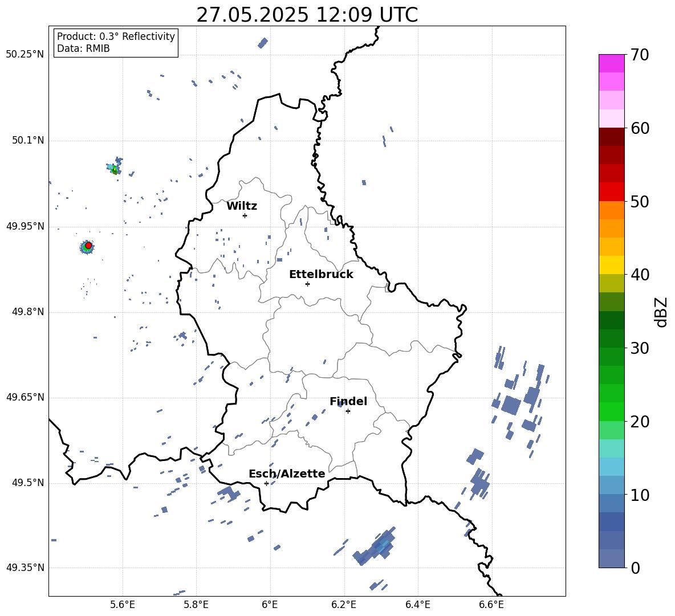
Task: Click the 6°E longitude label
Action: (x=270, y=605)
